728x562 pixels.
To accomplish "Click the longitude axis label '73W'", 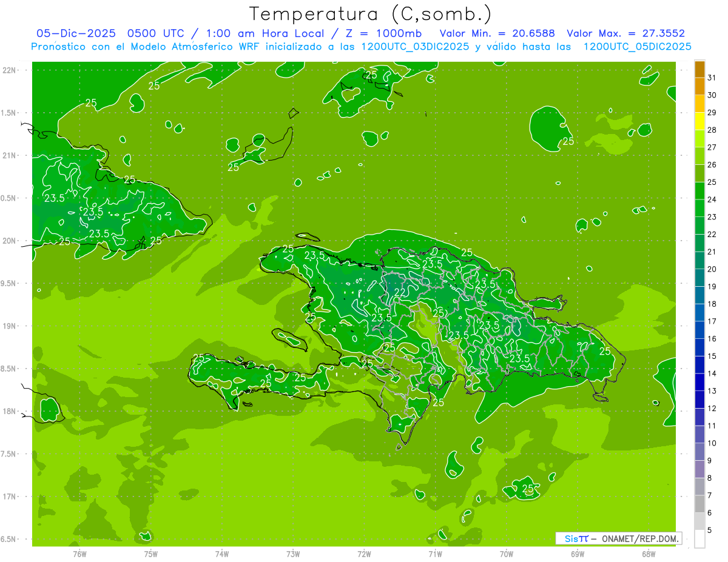I will pos(293,554).
